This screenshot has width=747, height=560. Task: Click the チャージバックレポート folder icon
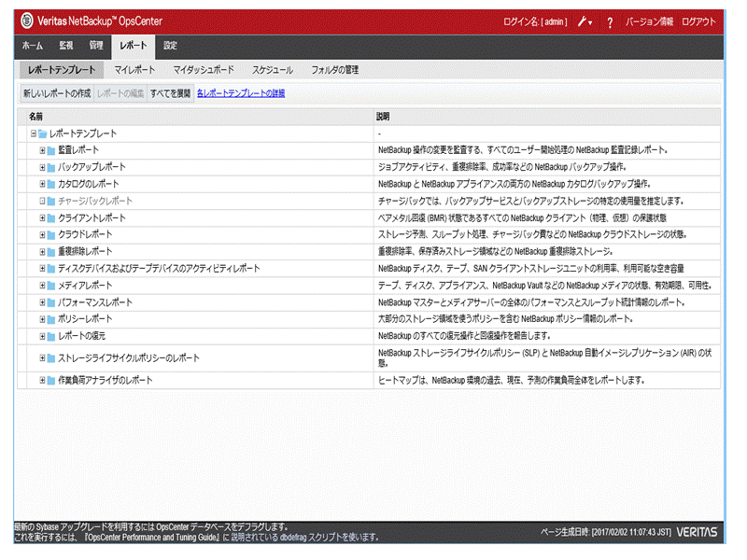coord(51,202)
